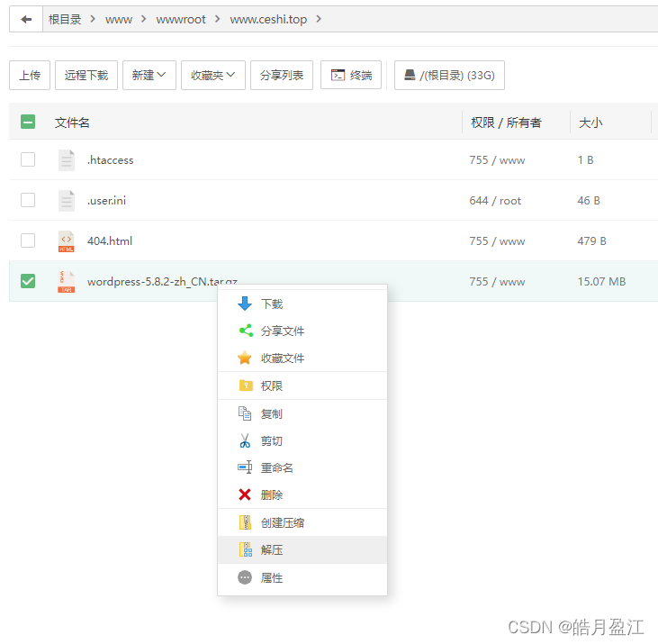
Task: Click the 15.07 MB size value
Action: click(x=601, y=282)
